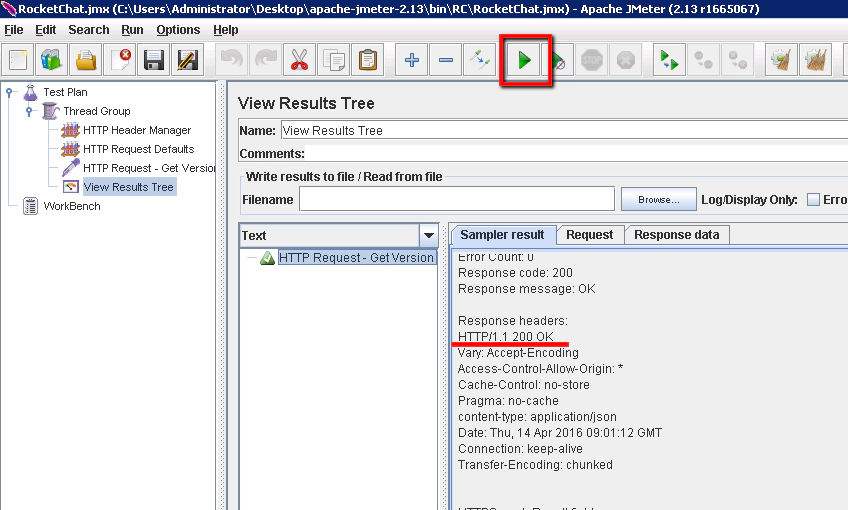Start the test with the green play button

tap(524, 59)
